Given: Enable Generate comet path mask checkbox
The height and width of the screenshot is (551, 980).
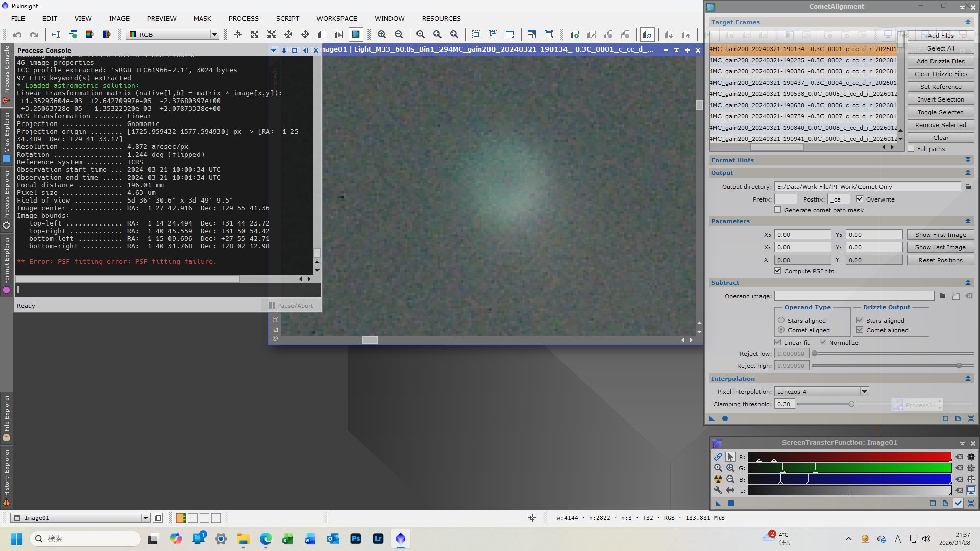Looking at the screenshot, I should [x=778, y=210].
